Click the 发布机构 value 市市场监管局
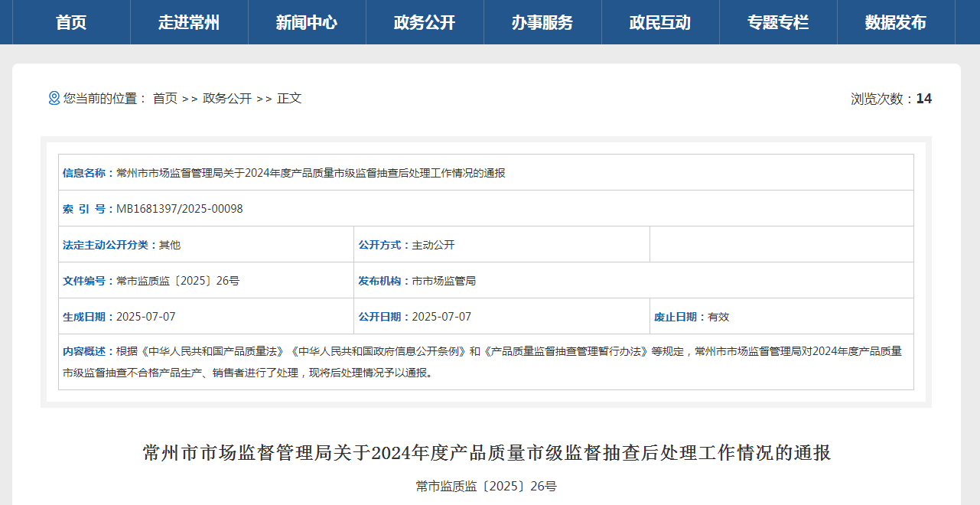The image size is (980, 505). pyautogui.click(x=444, y=281)
